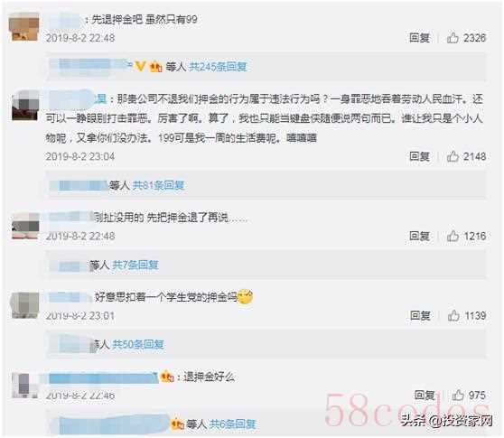Open 共50条回复 replies

pos(138,344)
